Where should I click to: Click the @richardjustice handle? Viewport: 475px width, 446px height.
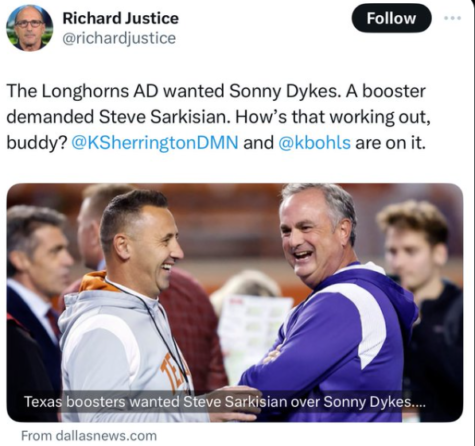pyautogui.click(x=119, y=38)
